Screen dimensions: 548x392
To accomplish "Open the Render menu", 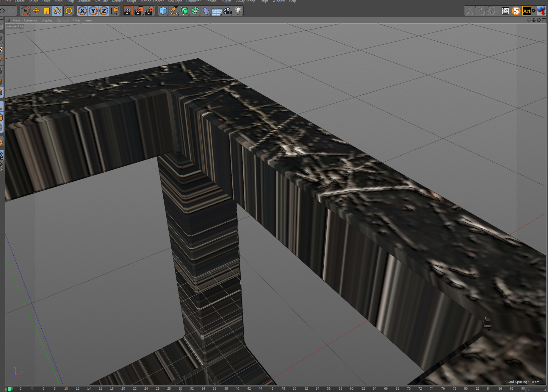I will (x=118, y=1).
